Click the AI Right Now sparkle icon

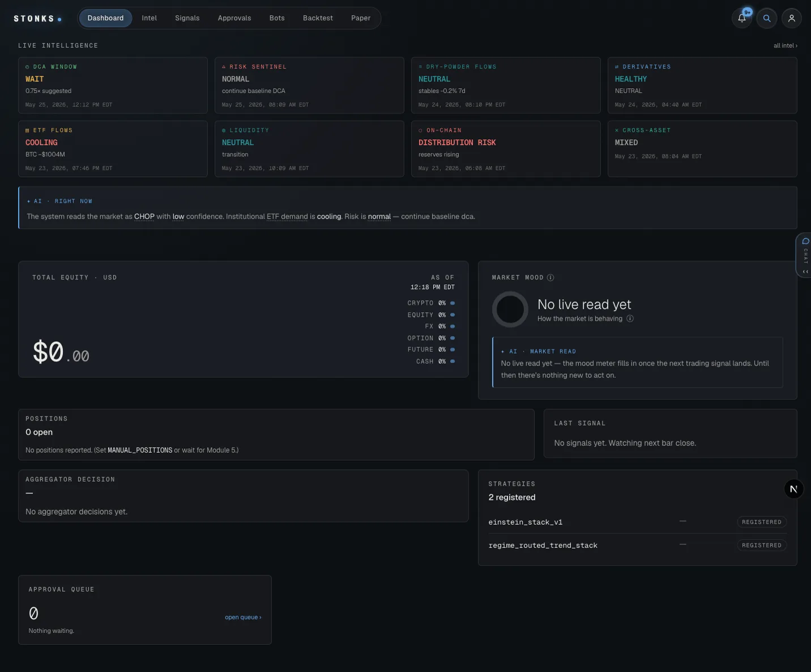29,201
